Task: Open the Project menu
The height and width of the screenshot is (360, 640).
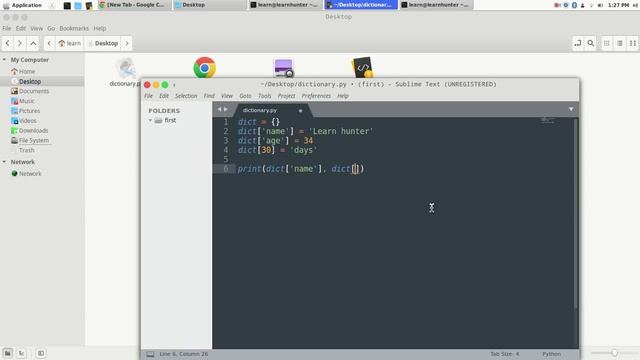Action: point(286,96)
